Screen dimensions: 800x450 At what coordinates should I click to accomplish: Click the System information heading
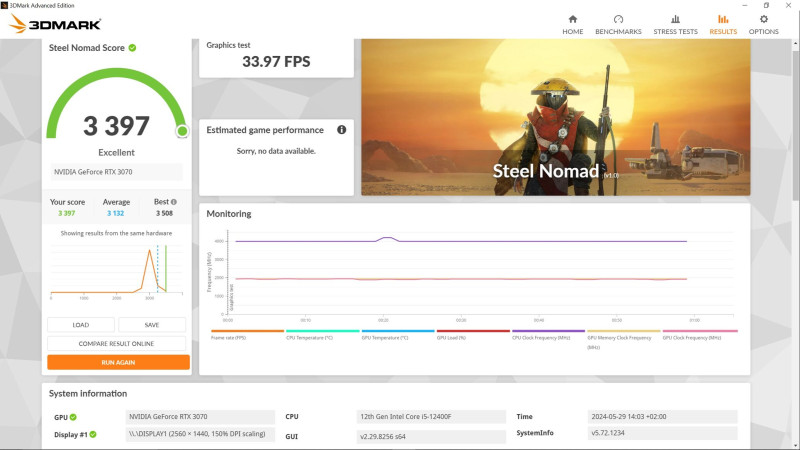[88, 393]
